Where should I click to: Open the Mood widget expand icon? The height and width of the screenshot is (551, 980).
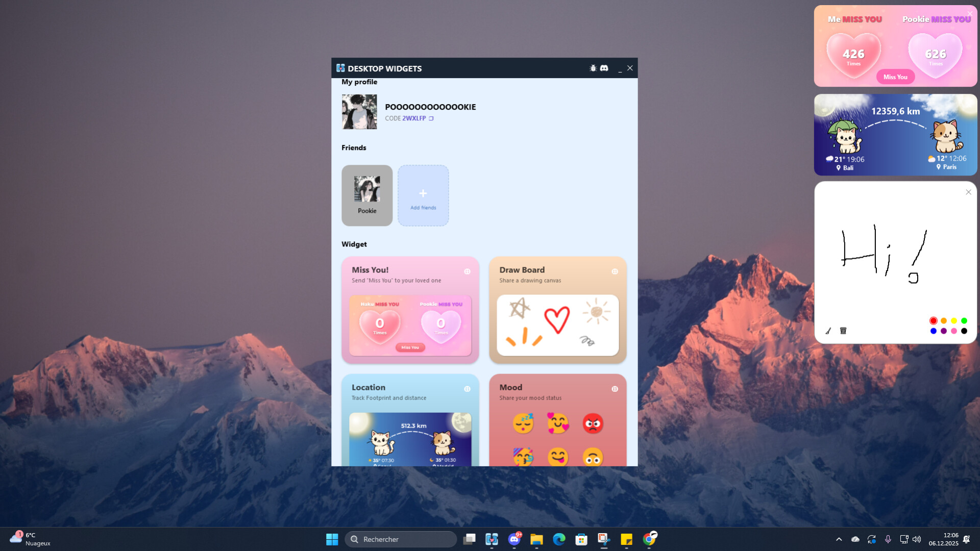coord(615,388)
